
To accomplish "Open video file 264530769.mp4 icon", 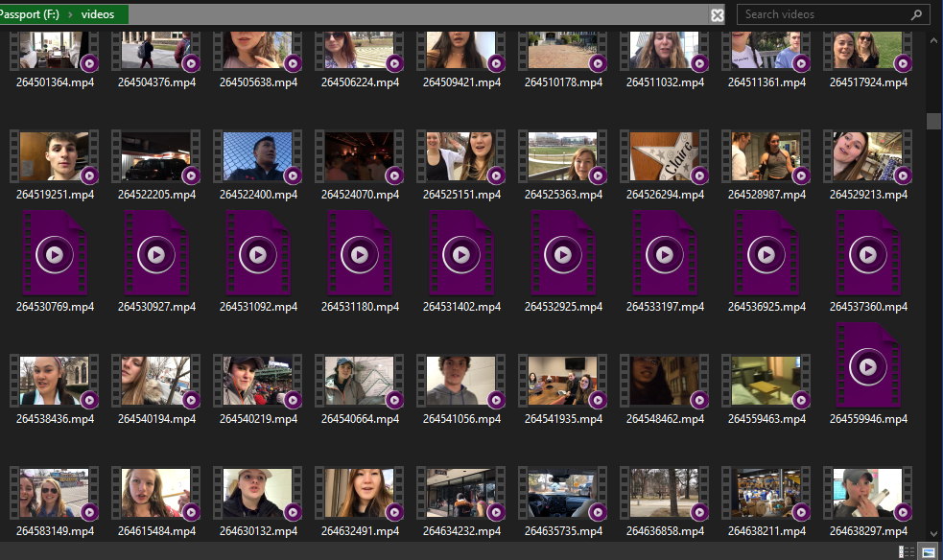I will pos(55,253).
